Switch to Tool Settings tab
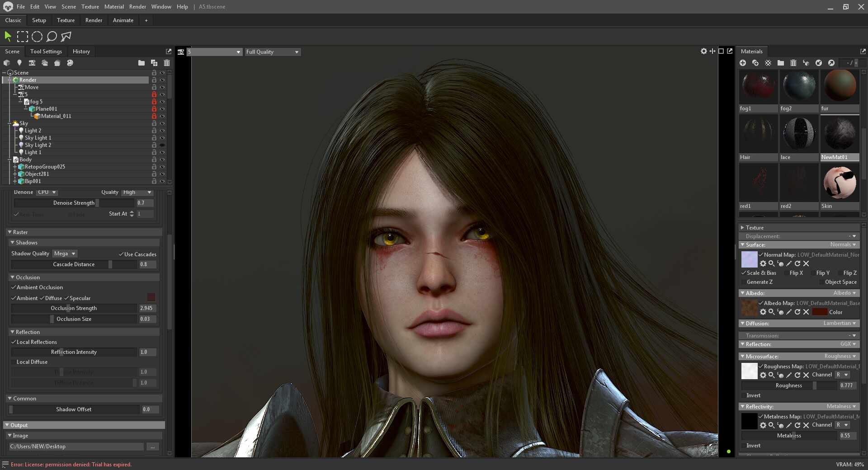Screen dimensions: 868x470 (x=46, y=52)
